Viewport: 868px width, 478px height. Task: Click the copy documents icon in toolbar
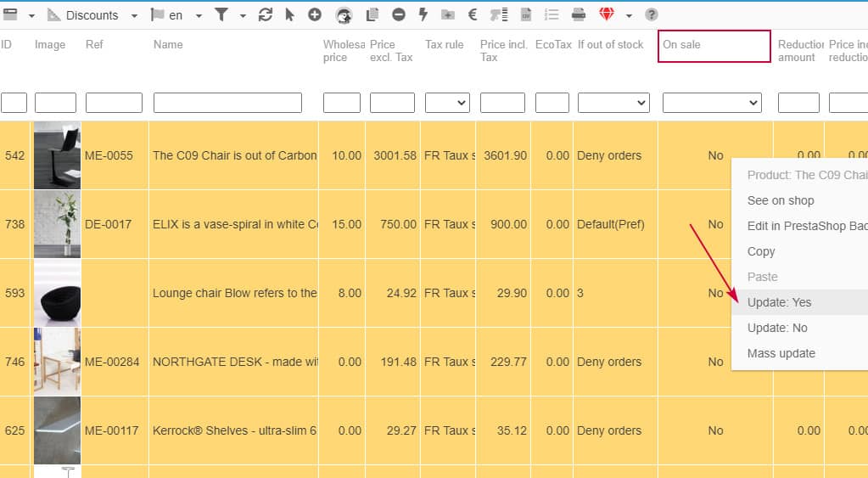(372, 15)
